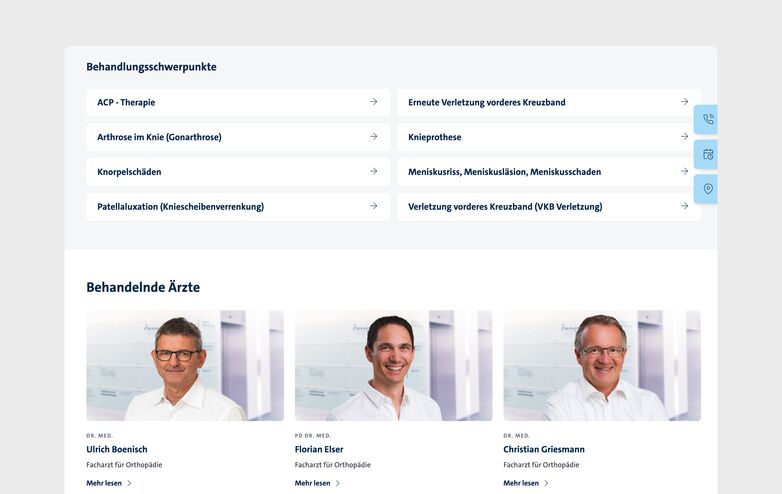Screen dimensions: 782x494
Task: Click the arrow beside Knieprothese
Action: point(684,137)
